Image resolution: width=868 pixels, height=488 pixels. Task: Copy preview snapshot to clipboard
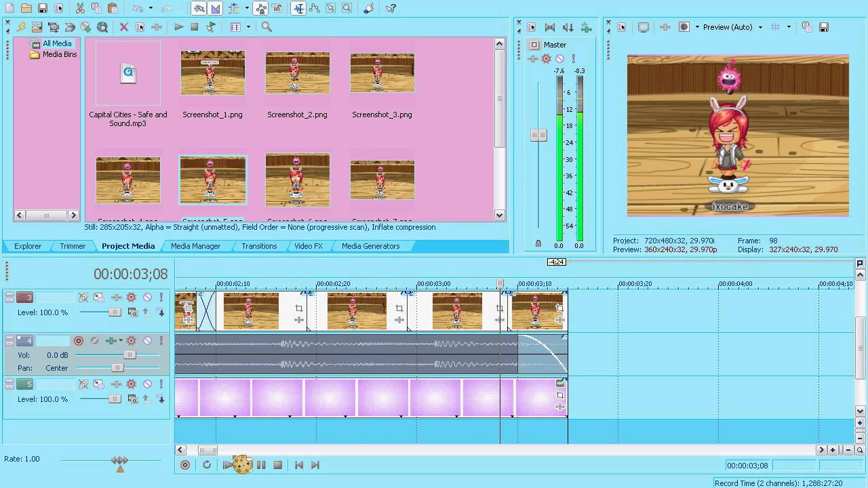pyautogui.click(x=806, y=27)
